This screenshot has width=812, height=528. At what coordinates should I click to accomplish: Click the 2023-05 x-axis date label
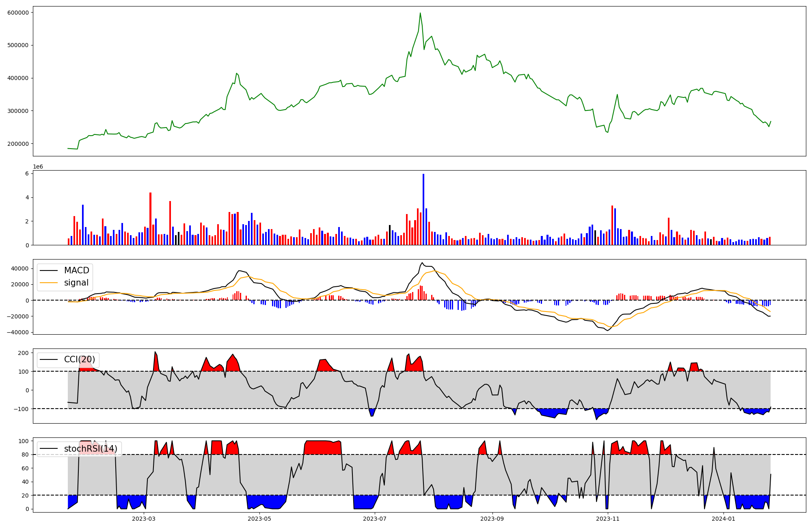259,519
